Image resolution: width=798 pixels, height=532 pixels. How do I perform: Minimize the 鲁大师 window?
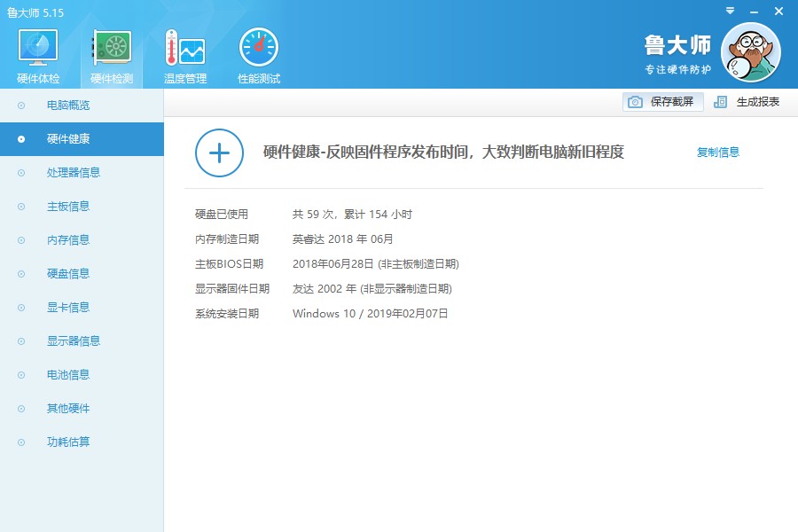click(x=755, y=12)
